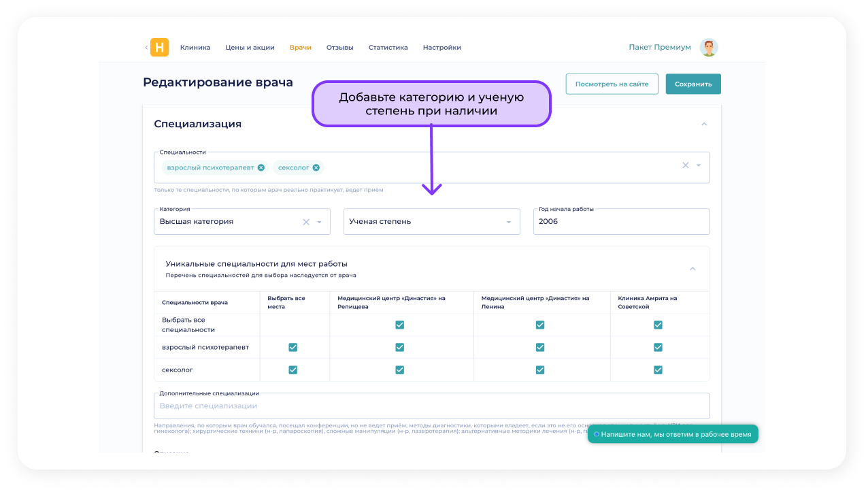Toggle all places for сексолог

coord(293,370)
